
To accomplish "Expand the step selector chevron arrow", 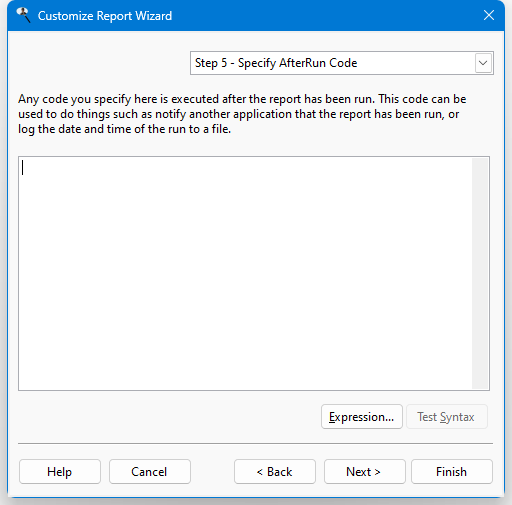I will pyautogui.click(x=483, y=63).
